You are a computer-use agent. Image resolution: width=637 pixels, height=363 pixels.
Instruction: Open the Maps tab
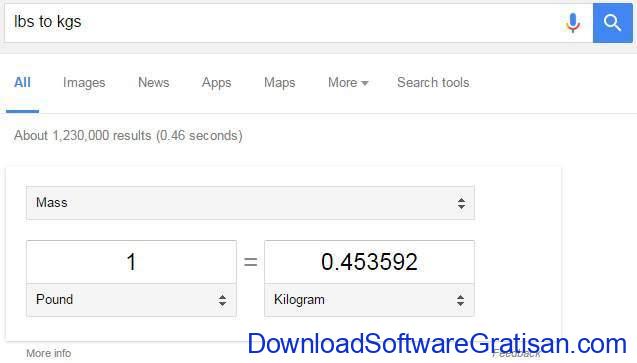point(280,83)
